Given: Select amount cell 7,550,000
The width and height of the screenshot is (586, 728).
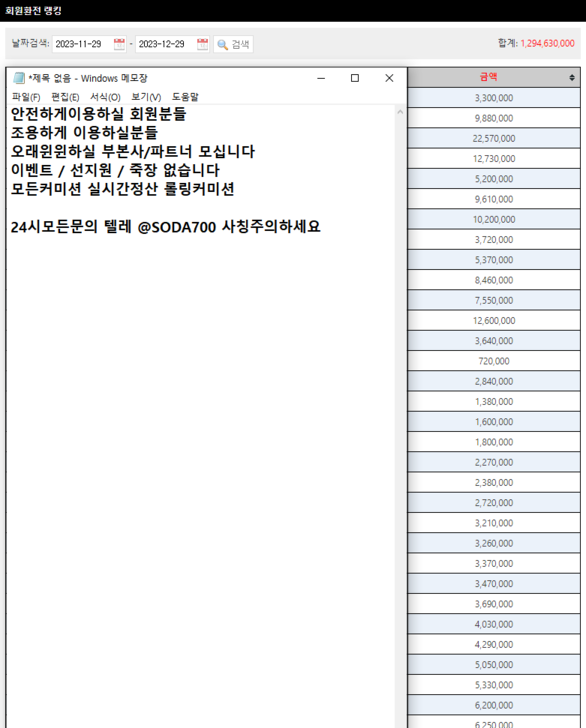Looking at the screenshot, I should point(494,300).
